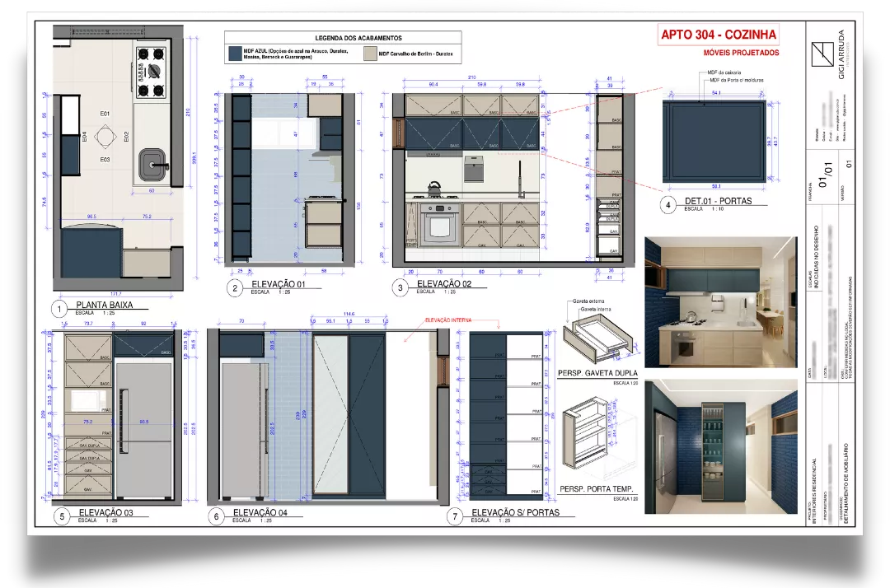Click the sink symbol in Planta Baixa

click(151, 165)
